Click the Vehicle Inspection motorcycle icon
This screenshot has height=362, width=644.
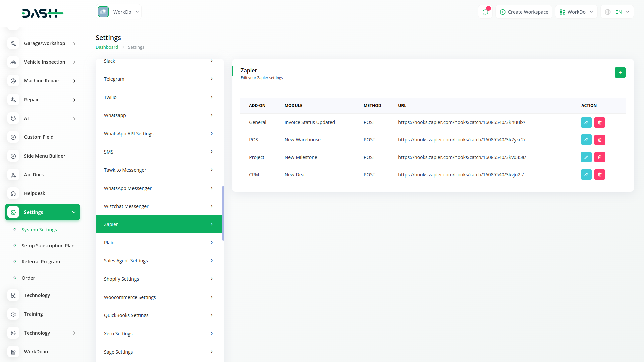pyautogui.click(x=13, y=62)
